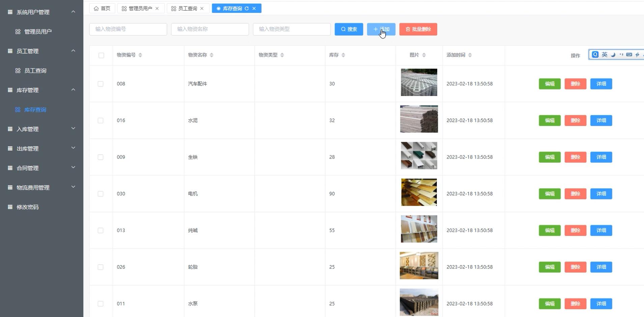
Task: Sort by 物资类型 column arrows
Action: (x=282, y=55)
